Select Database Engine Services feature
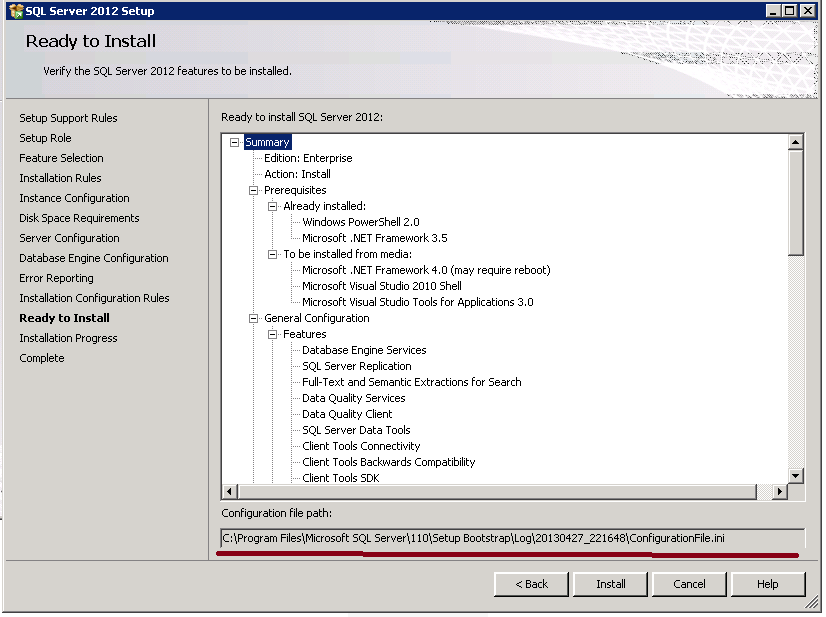 (364, 350)
